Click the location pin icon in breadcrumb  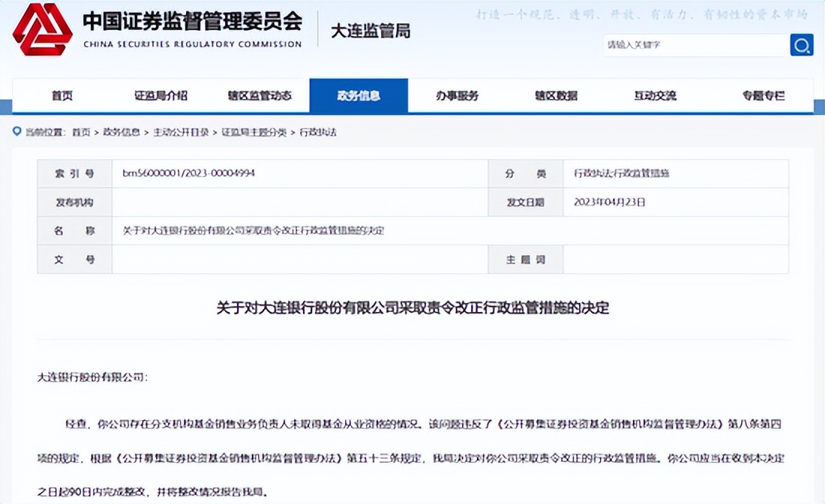(17, 131)
